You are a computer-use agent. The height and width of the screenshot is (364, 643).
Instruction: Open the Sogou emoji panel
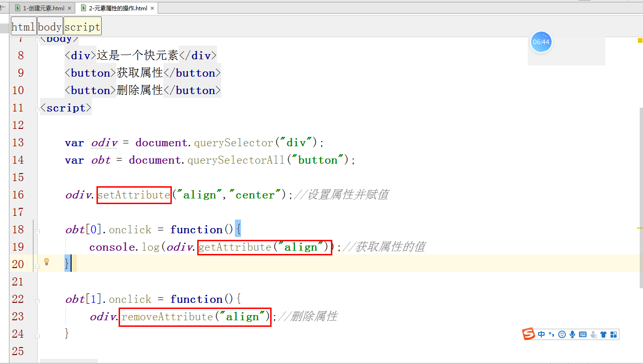click(562, 334)
